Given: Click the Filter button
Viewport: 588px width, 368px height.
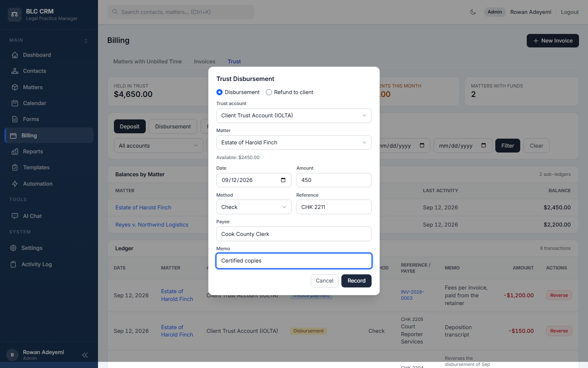Looking at the screenshot, I should [x=508, y=146].
